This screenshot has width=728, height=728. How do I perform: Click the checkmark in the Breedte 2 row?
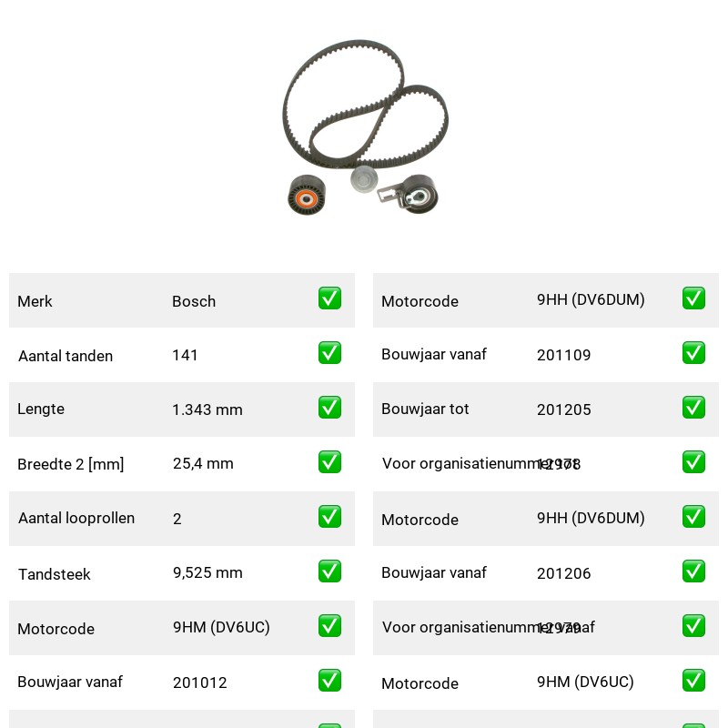click(329, 462)
